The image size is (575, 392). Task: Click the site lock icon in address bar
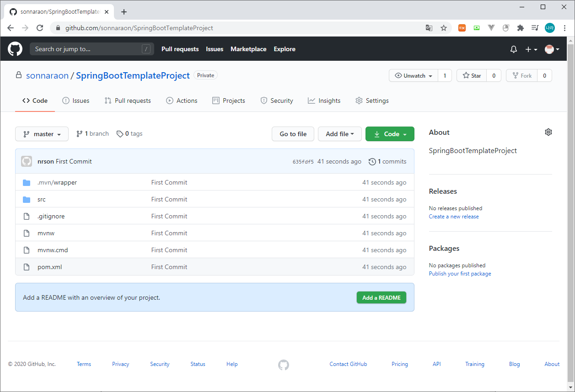click(x=58, y=28)
